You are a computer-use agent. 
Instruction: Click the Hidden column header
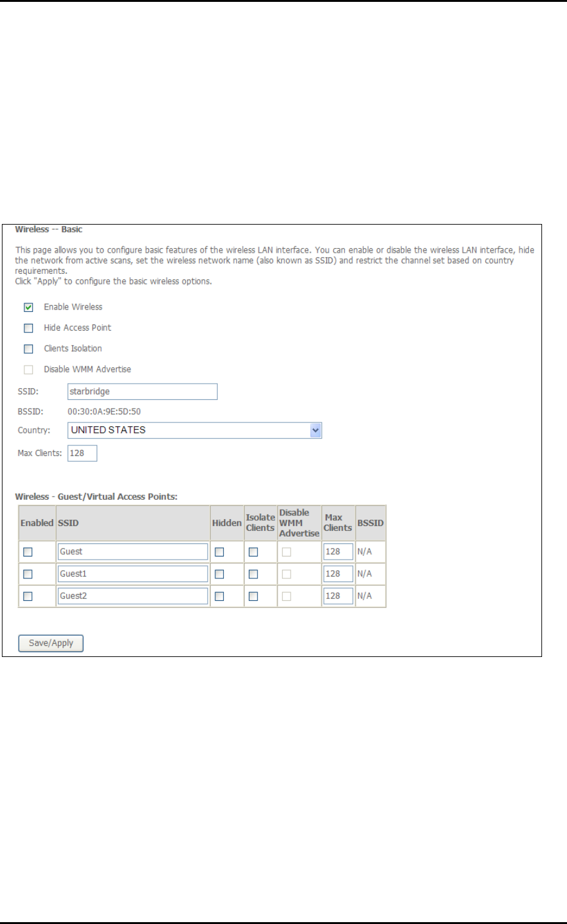tap(226, 523)
